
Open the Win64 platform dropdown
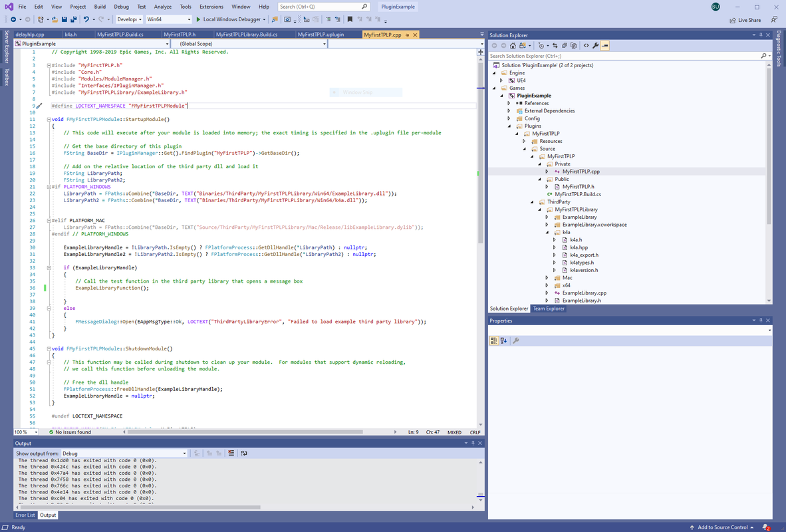(x=169, y=19)
